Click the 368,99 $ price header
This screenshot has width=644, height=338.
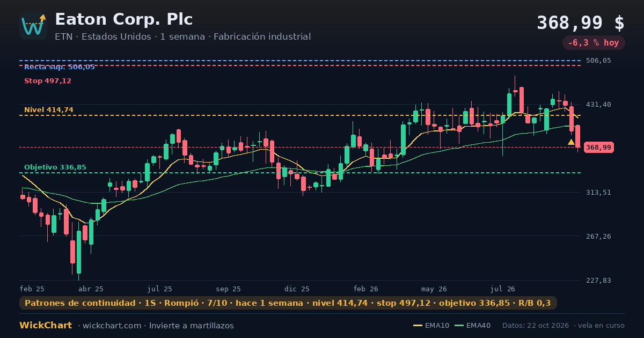[581, 23]
